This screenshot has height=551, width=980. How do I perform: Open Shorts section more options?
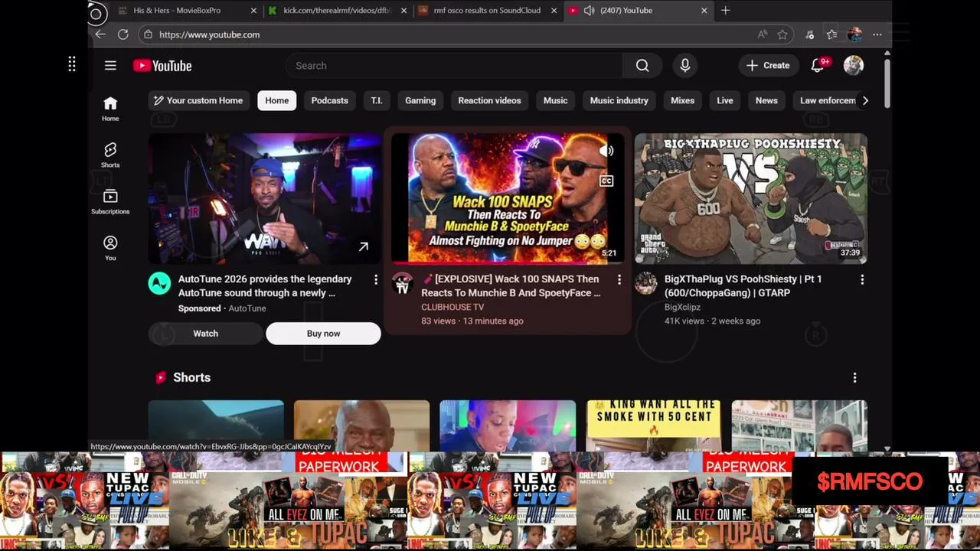(x=854, y=377)
